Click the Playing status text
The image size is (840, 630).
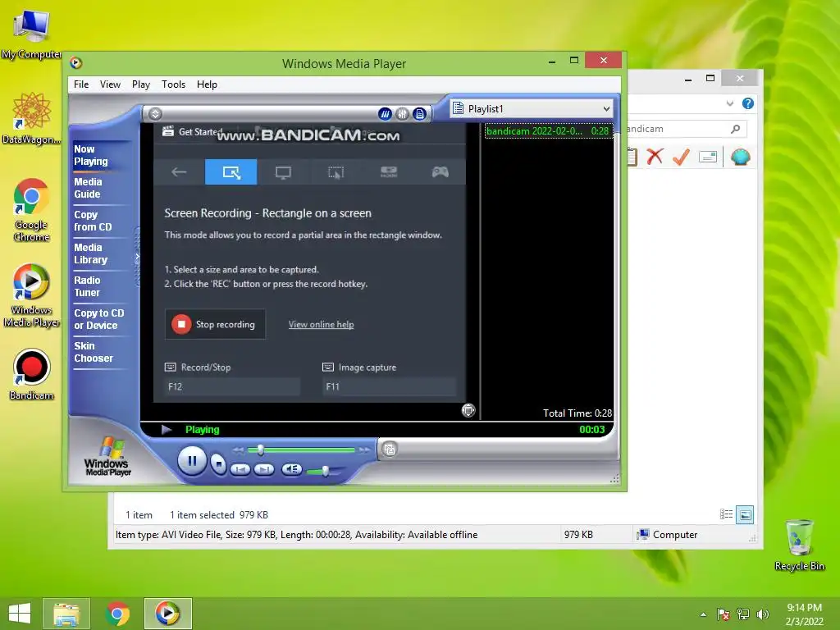point(202,429)
